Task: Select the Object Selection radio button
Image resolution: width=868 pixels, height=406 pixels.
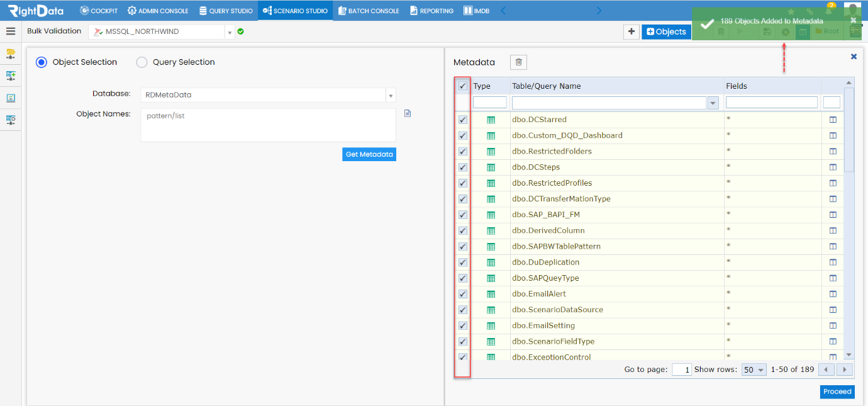Action: [x=42, y=62]
